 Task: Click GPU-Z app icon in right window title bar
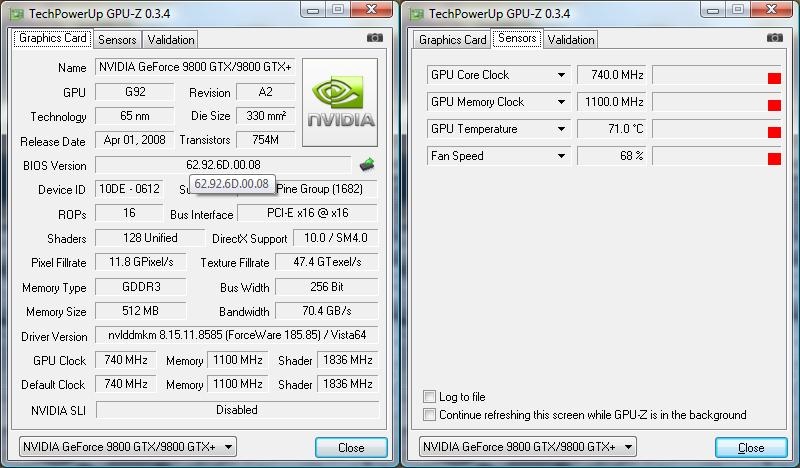[x=416, y=14]
